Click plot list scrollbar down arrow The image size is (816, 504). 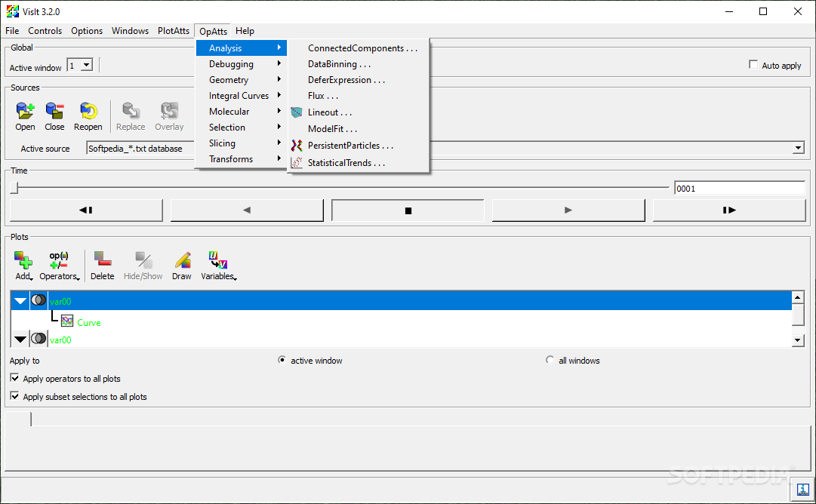coord(798,340)
